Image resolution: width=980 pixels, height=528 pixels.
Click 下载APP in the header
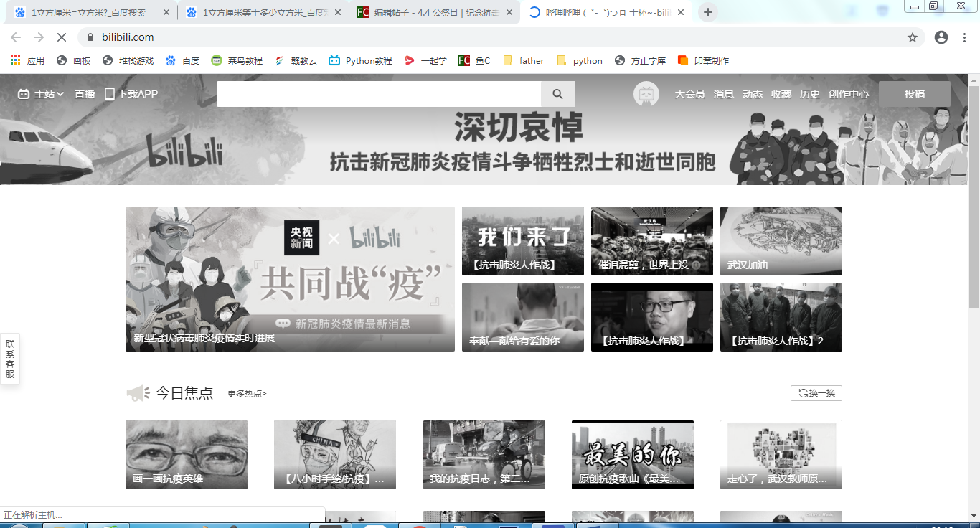(131, 94)
